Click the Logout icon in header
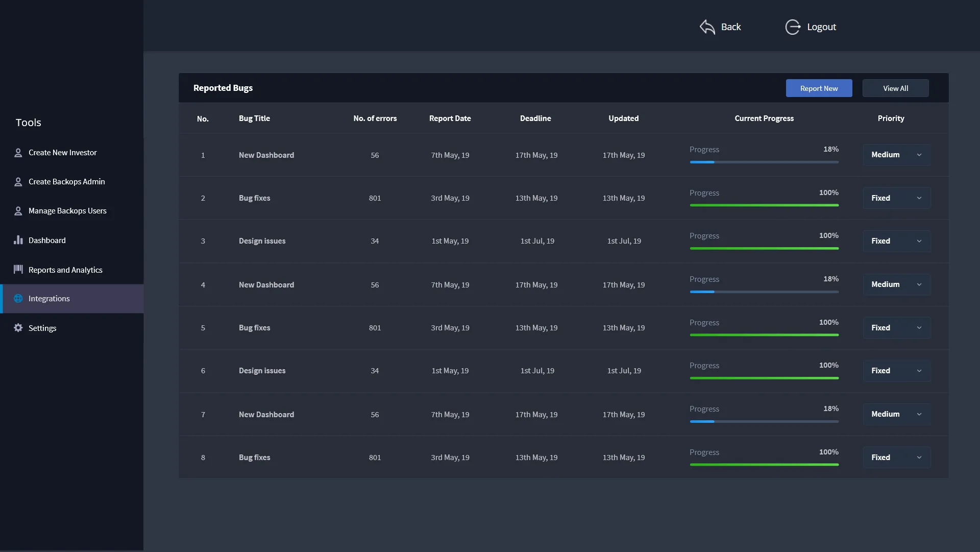 (x=792, y=27)
